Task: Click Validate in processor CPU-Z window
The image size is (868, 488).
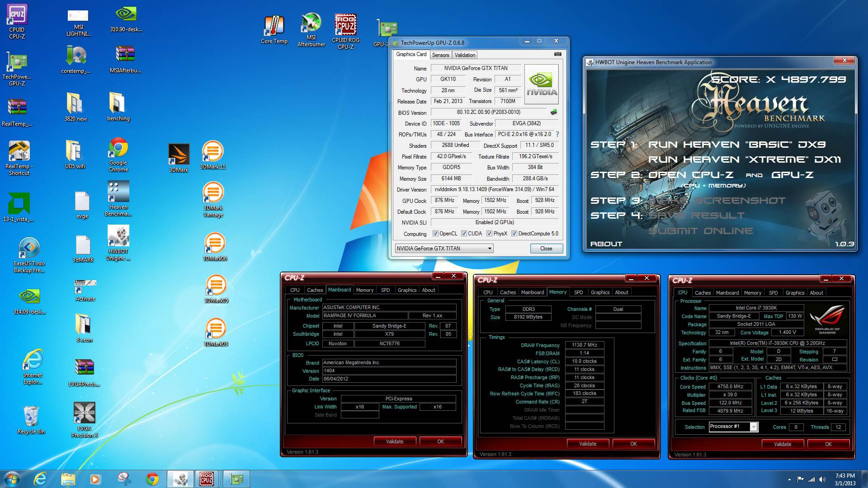Action: [783, 444]
